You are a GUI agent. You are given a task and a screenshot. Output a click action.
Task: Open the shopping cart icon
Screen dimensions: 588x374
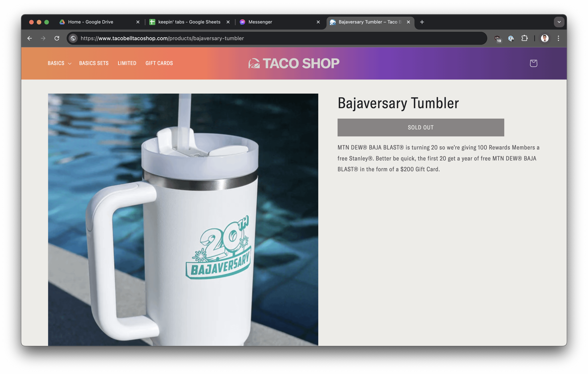pos(533,63)
